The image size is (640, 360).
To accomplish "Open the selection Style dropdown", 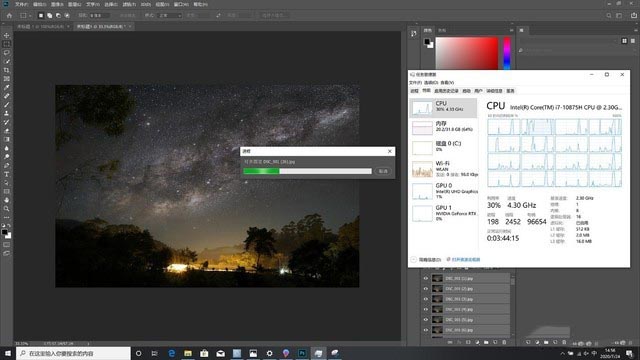I will [x=169, y=16].
